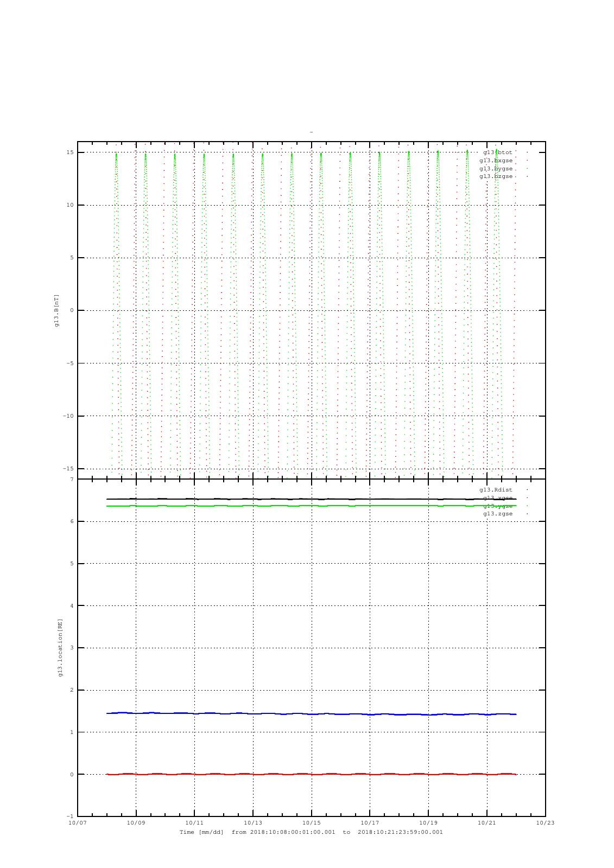Click the g13.bygse legend label
This screenshot has width=614, height=868.
click(496, 169)
